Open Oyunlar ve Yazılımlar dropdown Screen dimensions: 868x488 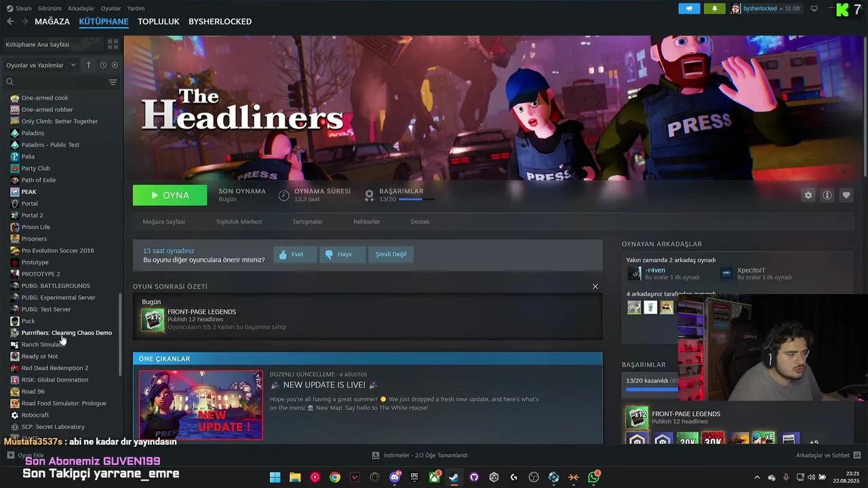click(x=41, y=65)
